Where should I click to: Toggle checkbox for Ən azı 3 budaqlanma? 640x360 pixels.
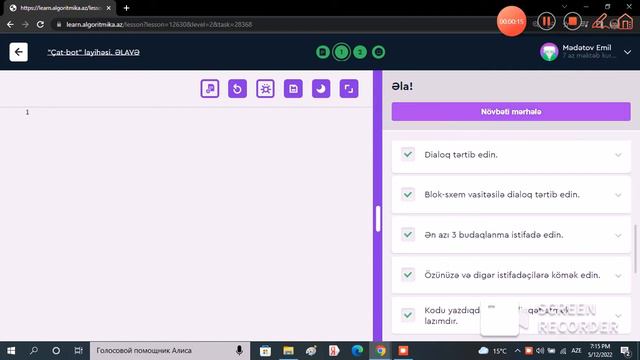407,235
